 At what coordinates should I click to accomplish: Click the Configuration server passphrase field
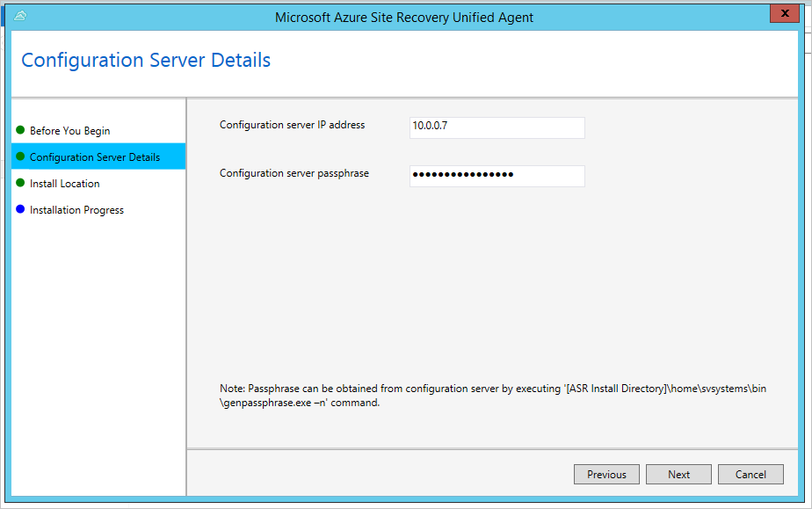[497, 176]
